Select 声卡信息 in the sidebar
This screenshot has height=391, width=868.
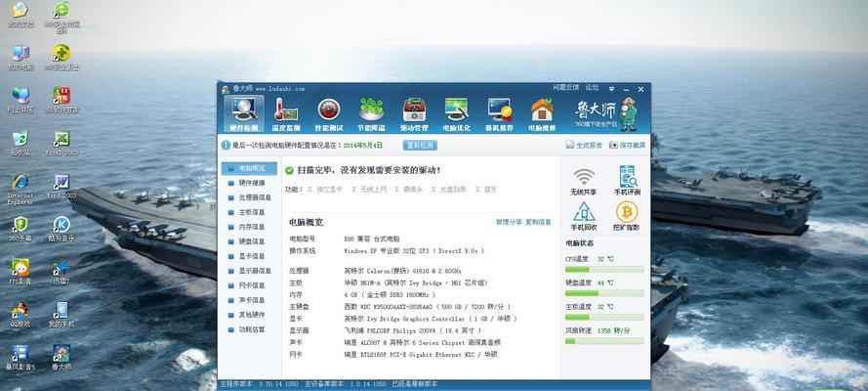point(249,300)
